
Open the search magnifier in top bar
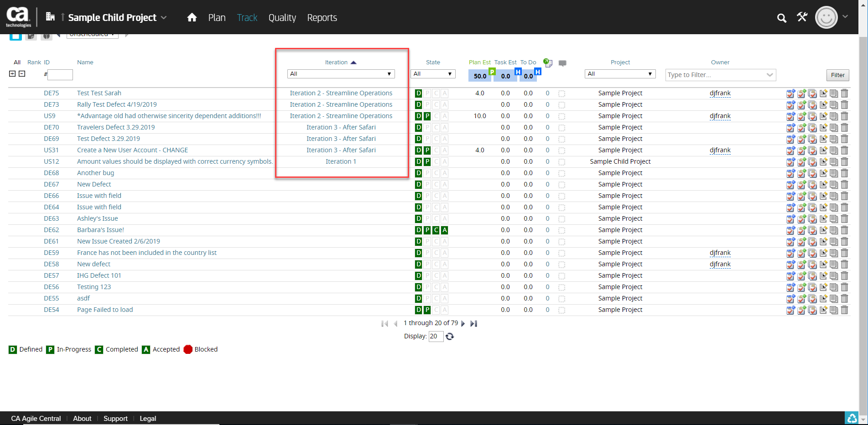(781, 18)
